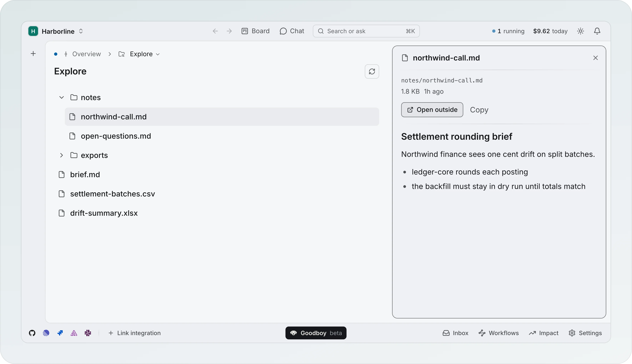Select northwind-call.md in the file tree

(x=222, y=117)
